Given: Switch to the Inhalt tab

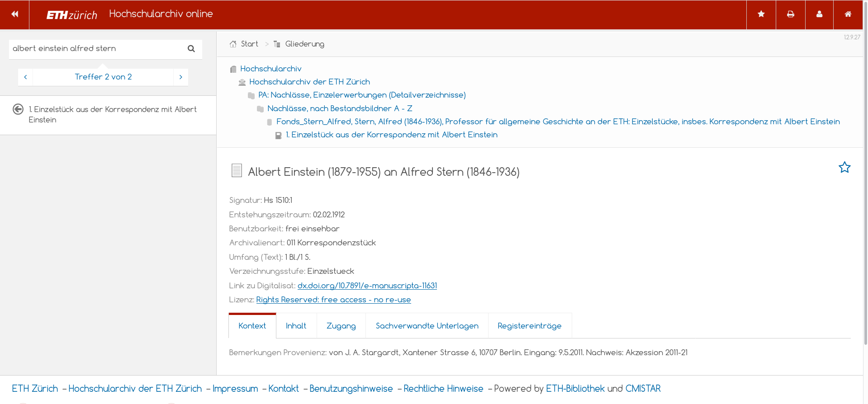Looking at the screenshot, I should pyautogui.click(x=296, y=326).
